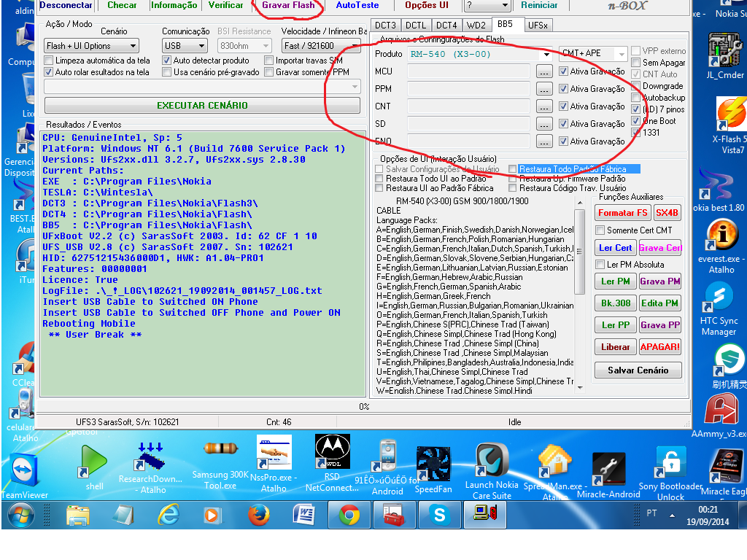This screenshot has width=747, height=560.
Task: Click the MCU file path field
Action: (x=469, y=71)
